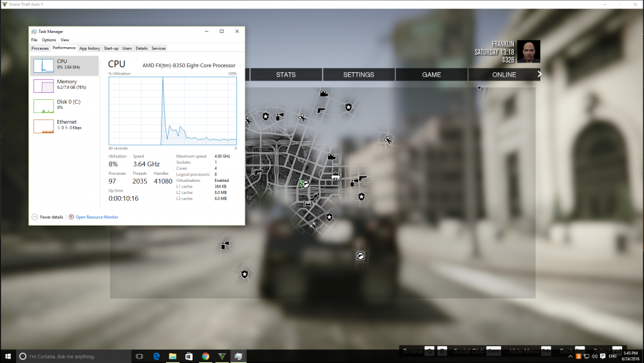
Task: Switch to GTA V taskbar icon
Action: 222,356
